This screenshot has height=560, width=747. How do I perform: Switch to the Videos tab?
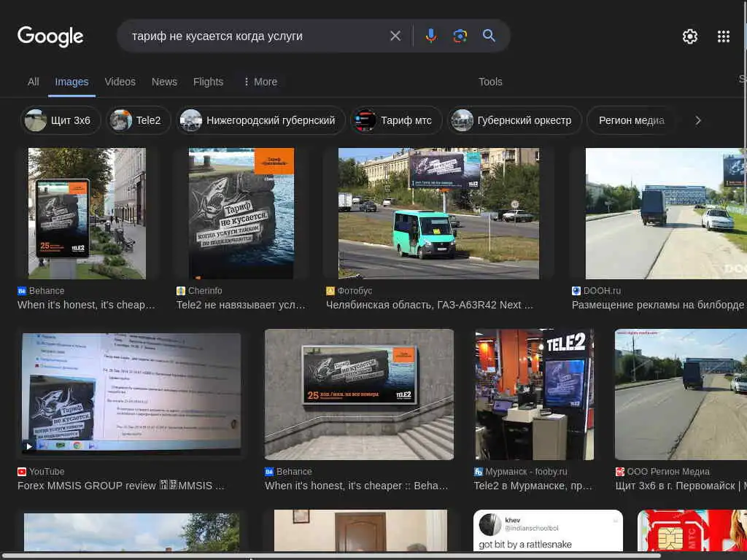120,82
